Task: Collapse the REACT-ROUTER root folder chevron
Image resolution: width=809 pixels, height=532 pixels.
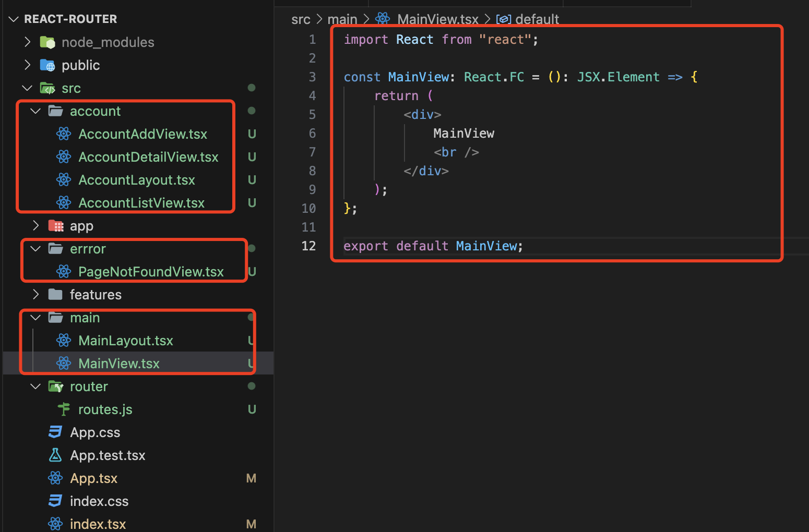Action: 14,19
